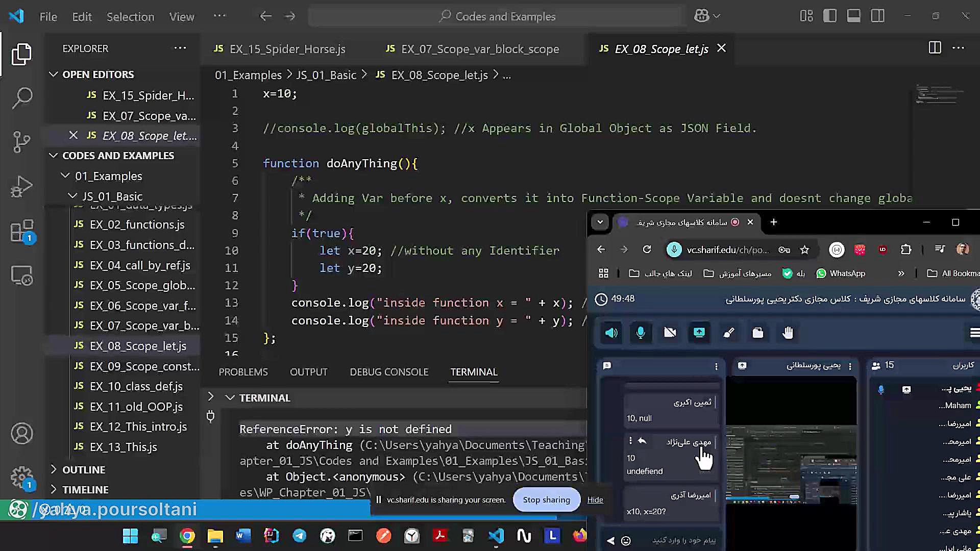Open EX_09_Scope_const file in explorer

tap(136, 366)
